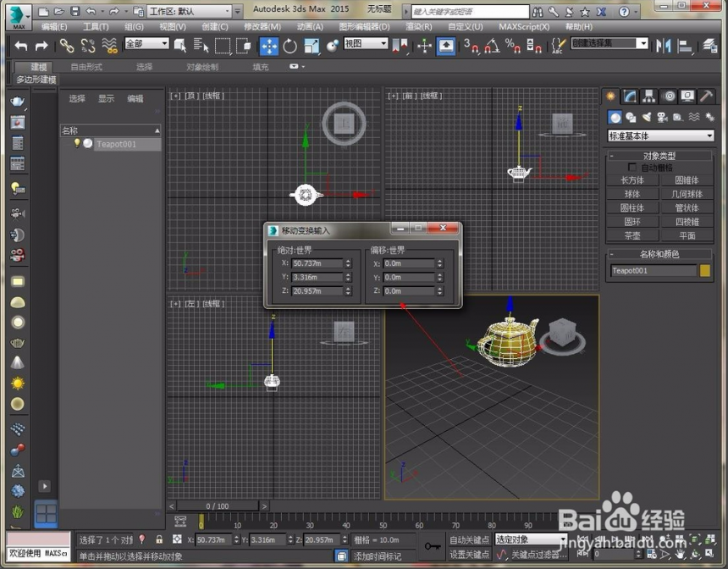Viewport: 728px width, 569px height.
Task: Open the selection filter dropdown
Action: (146, 44)
